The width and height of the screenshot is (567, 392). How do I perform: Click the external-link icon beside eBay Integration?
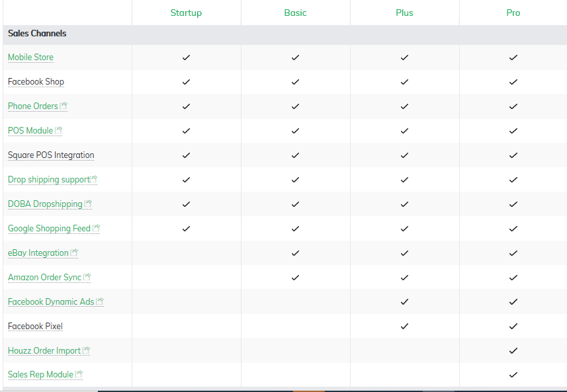74,253
